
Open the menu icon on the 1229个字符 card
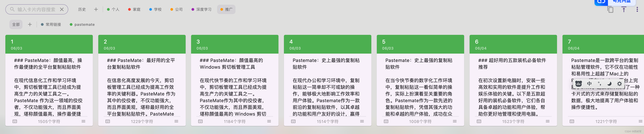[176, 121]
